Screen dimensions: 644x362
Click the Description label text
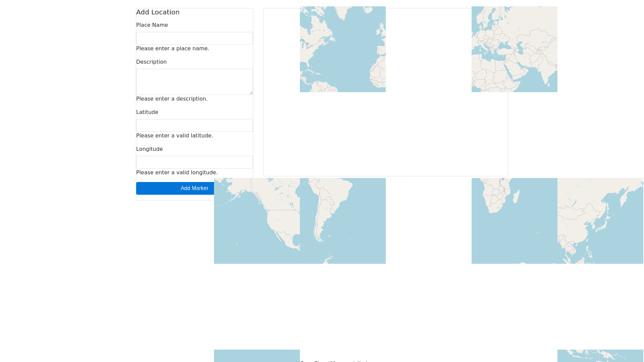coord(151,62)
